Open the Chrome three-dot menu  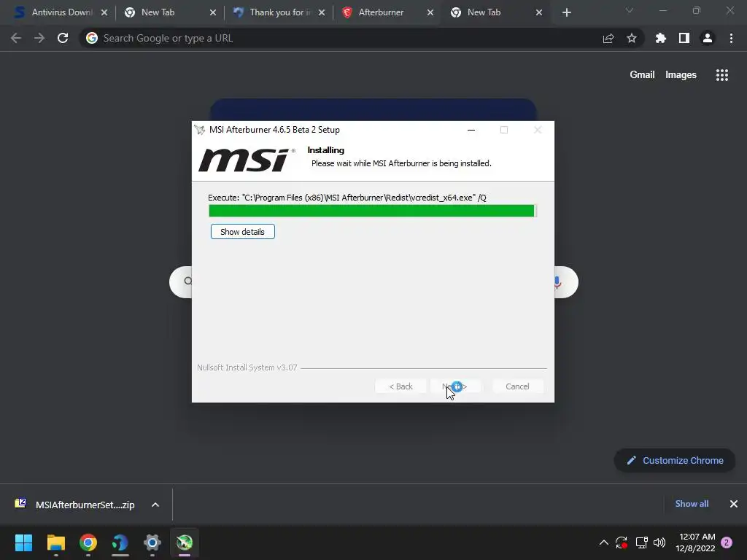(x=731, y=38)
